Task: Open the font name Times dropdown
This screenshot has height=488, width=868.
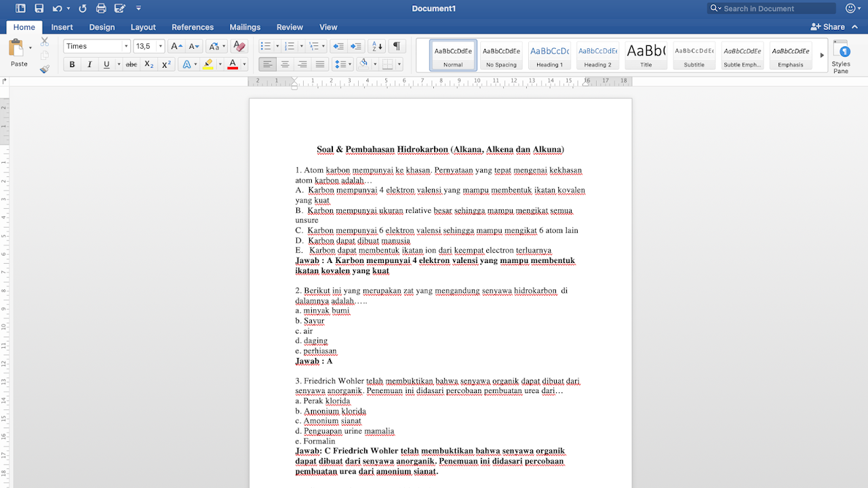Action: pos(126,46)
